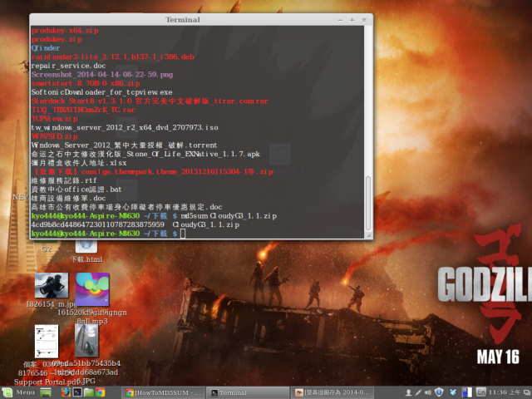Switch to the screenshot-save taskbar window
Screen dimensions: 532x399
coord(332,392)
